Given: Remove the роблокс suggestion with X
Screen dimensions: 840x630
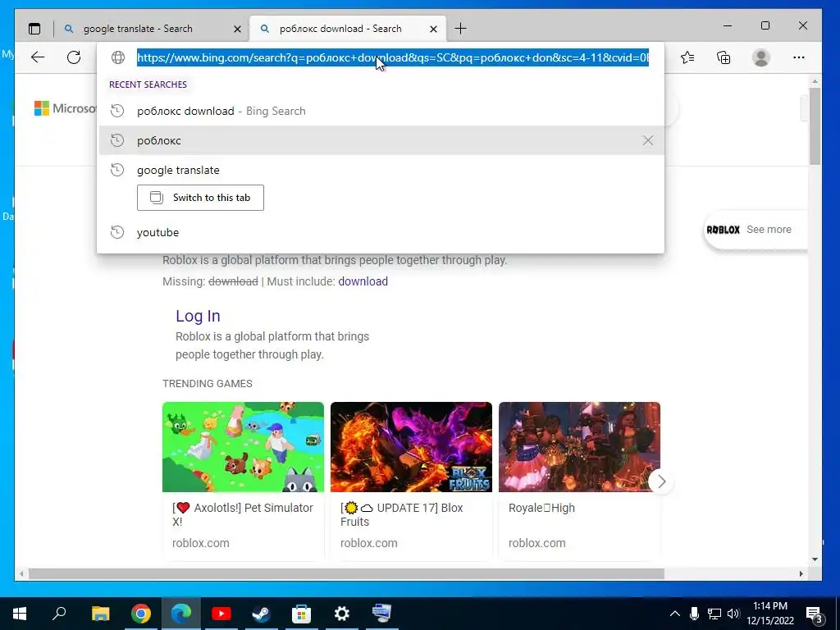Looking at the screenshot, I should [648, 140].
